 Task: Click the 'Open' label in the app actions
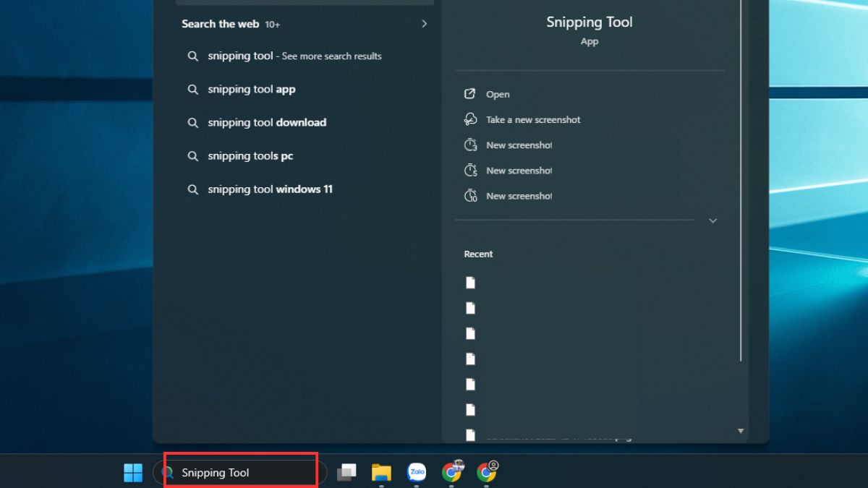pos(498,94)
